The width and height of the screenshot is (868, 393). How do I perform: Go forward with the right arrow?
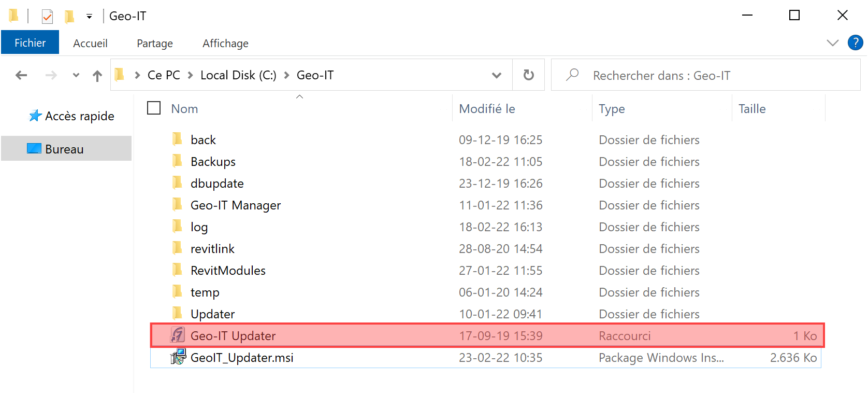tap(51, 76)
